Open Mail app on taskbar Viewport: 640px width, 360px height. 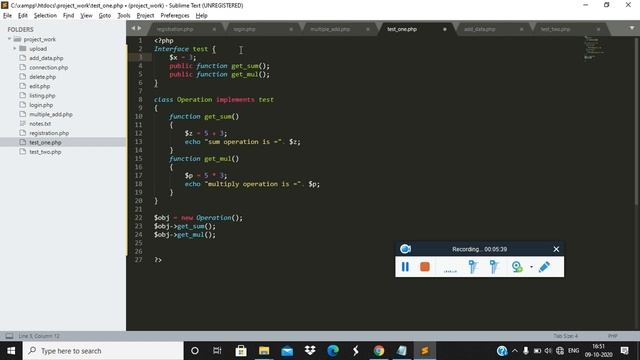tap(287, 351)
